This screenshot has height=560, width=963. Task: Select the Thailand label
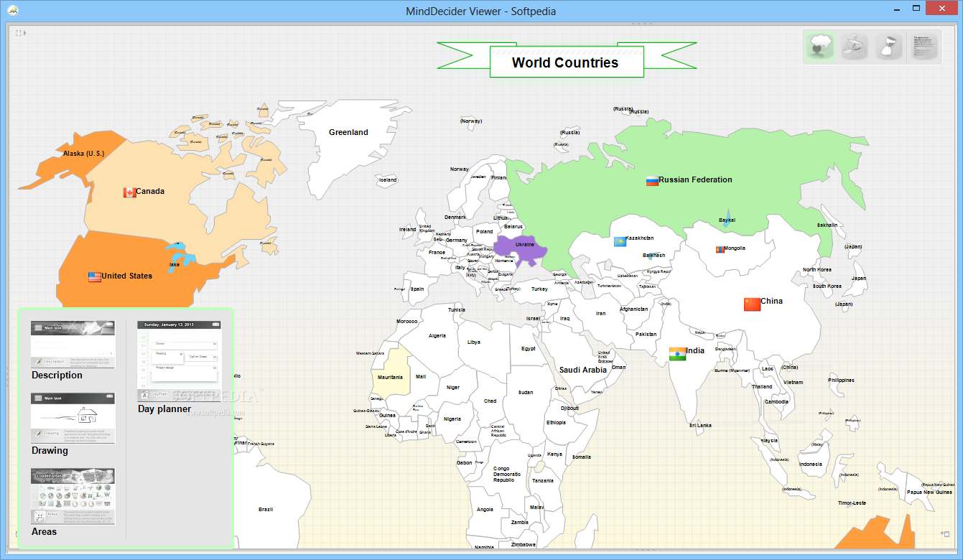[x=762, y=386]
